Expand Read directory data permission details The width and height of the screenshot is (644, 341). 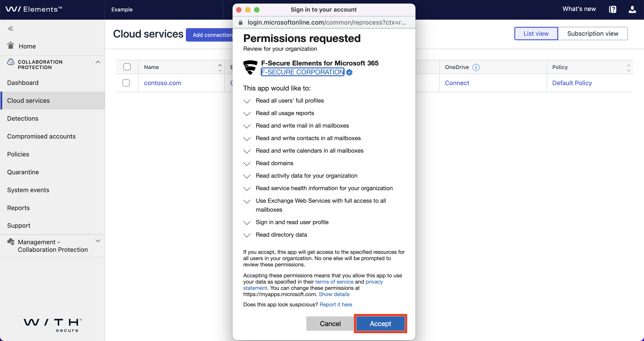click(x=247, y=235)
